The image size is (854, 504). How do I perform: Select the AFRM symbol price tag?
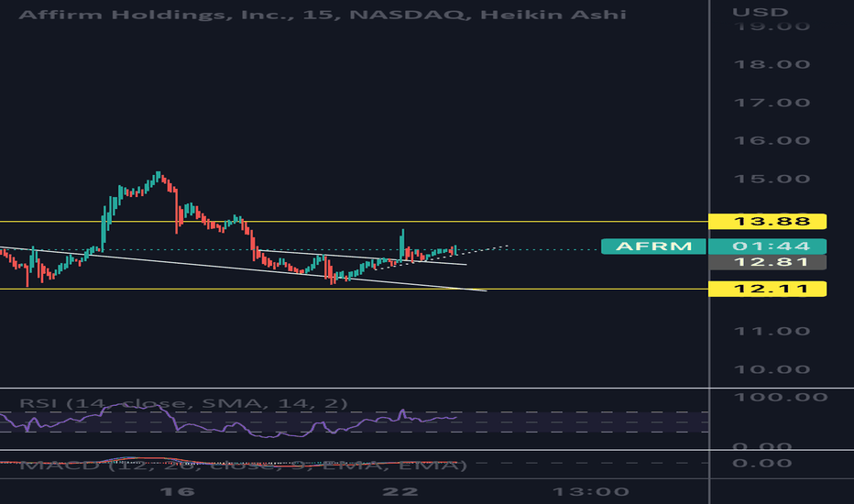click(x=653, y=247)
